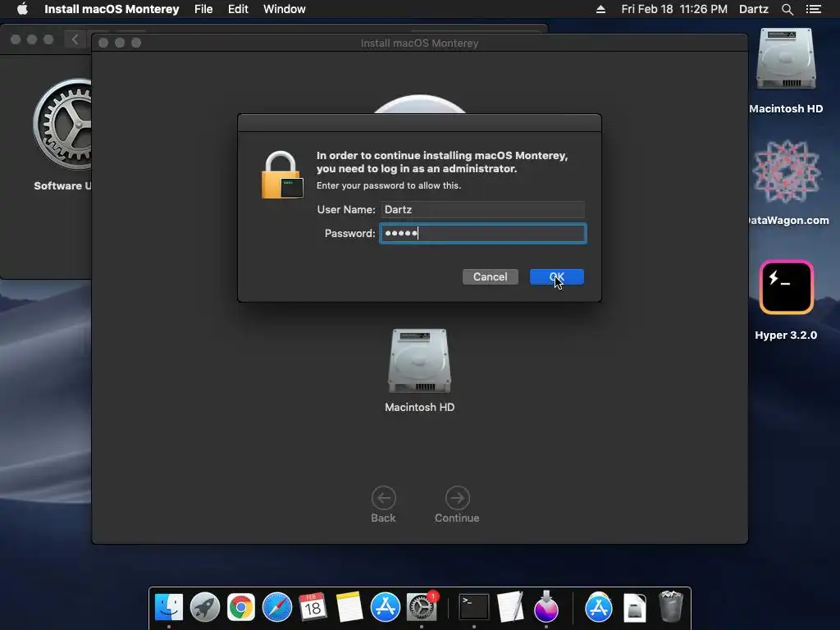Open System Preferences with badge in the Dock

[422, 608]
